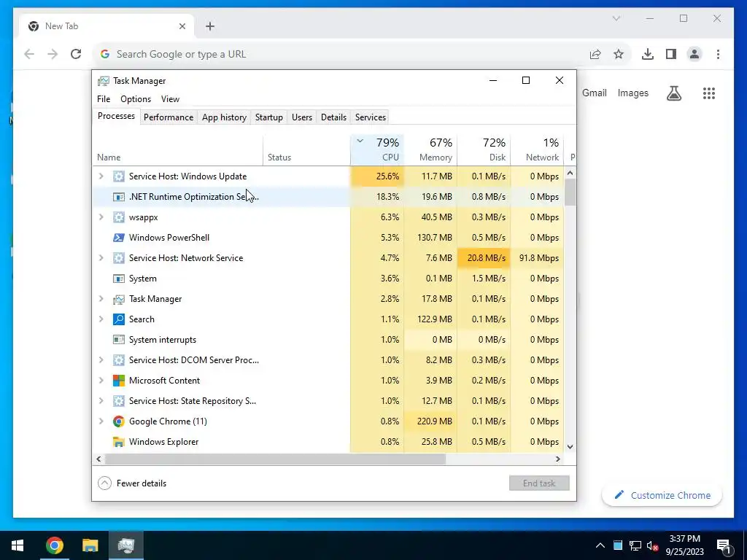
Task: Expand Service Host: Windows Update group
Action: [101, 176]
